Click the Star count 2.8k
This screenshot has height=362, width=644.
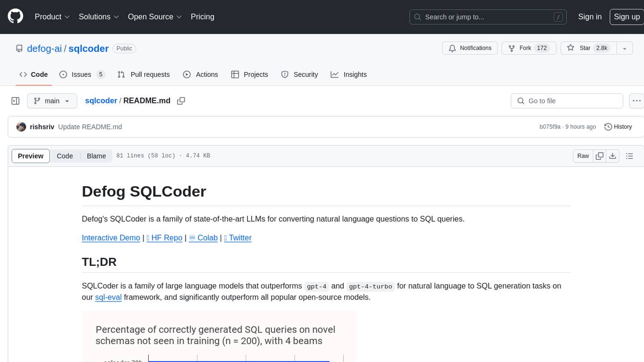[602, 48]
